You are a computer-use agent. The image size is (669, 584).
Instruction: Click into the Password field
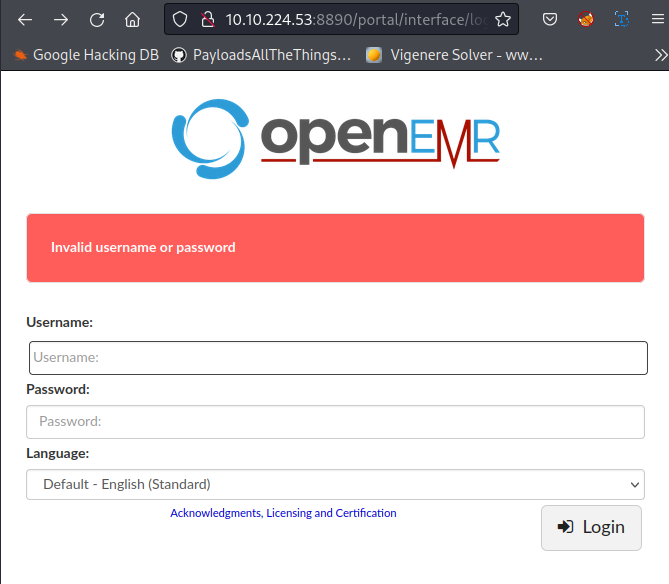pyautogui.click(x=335, y=422)
